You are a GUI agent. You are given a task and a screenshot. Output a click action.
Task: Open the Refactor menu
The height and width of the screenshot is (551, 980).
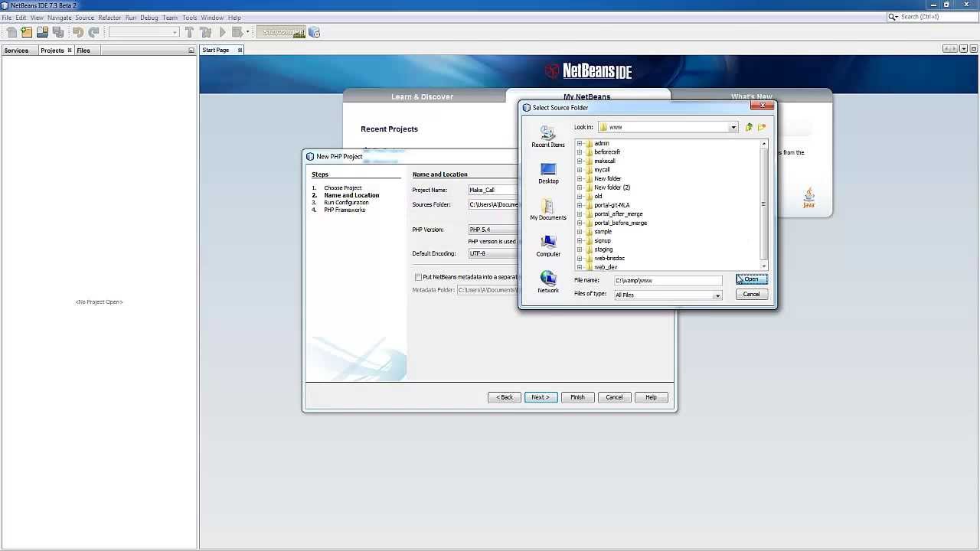click(x=109, y=18)
